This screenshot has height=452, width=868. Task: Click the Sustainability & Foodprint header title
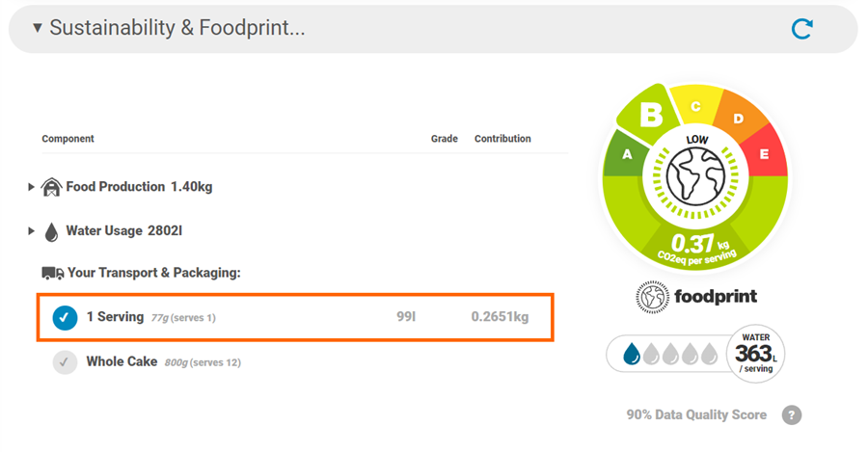[177, 28]
